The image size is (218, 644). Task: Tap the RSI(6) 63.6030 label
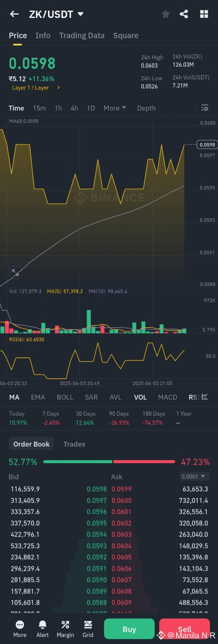click(27, 339)
